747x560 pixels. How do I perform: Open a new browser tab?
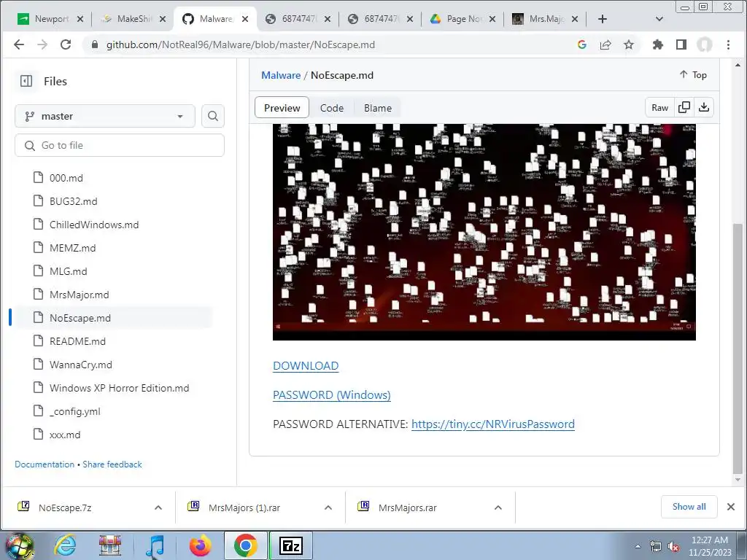click(602, 19)
